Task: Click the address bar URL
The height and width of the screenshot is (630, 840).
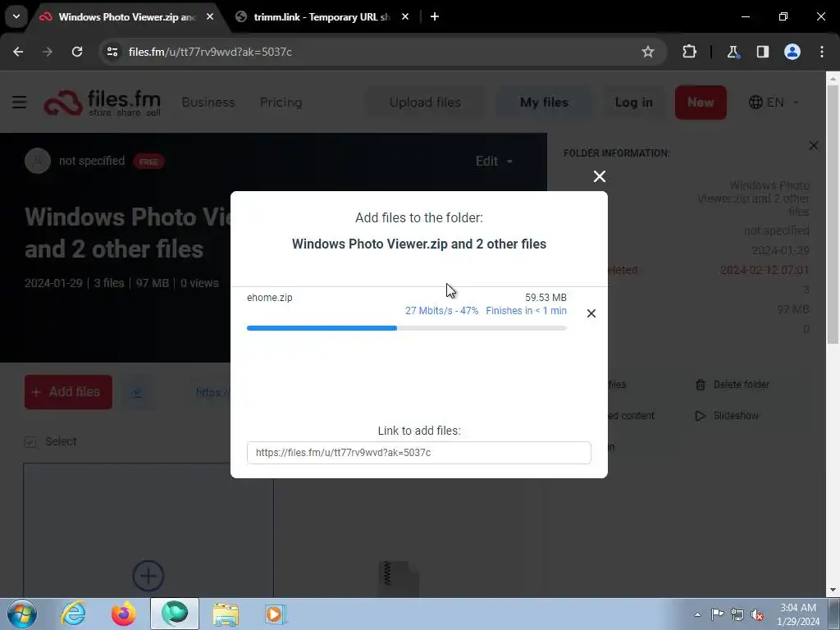Action: tap(210, 52)
